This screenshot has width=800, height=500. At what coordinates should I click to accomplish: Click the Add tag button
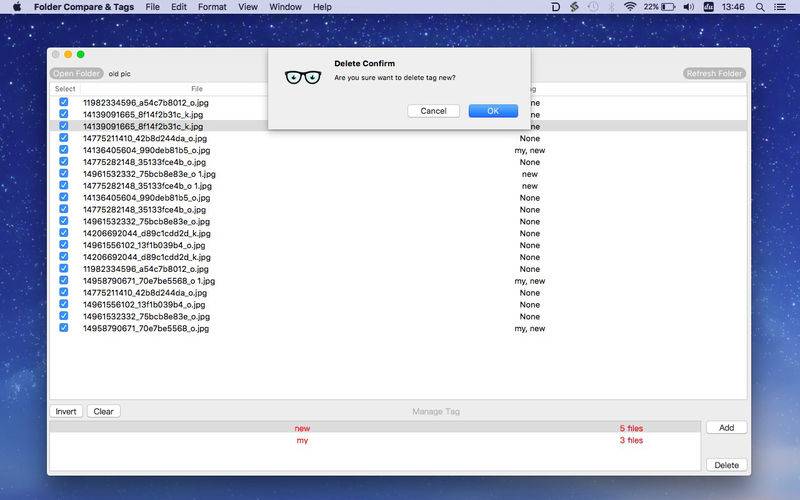(727, 428)
